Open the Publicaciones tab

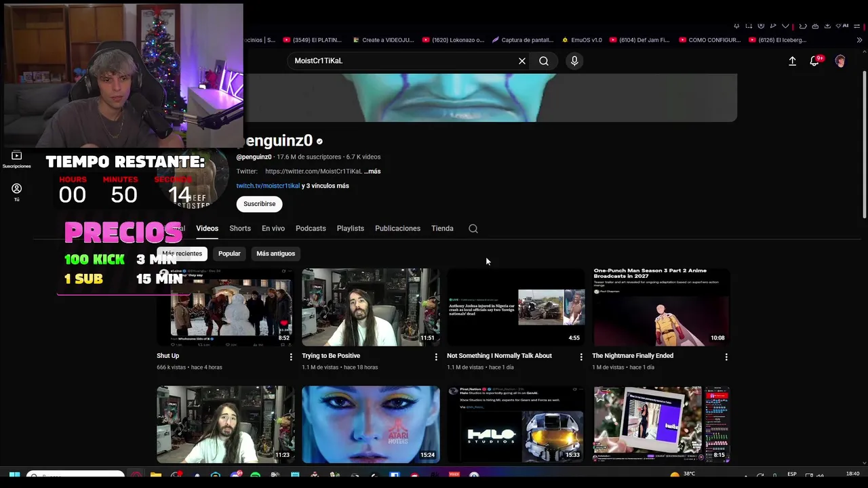(397, 228)
